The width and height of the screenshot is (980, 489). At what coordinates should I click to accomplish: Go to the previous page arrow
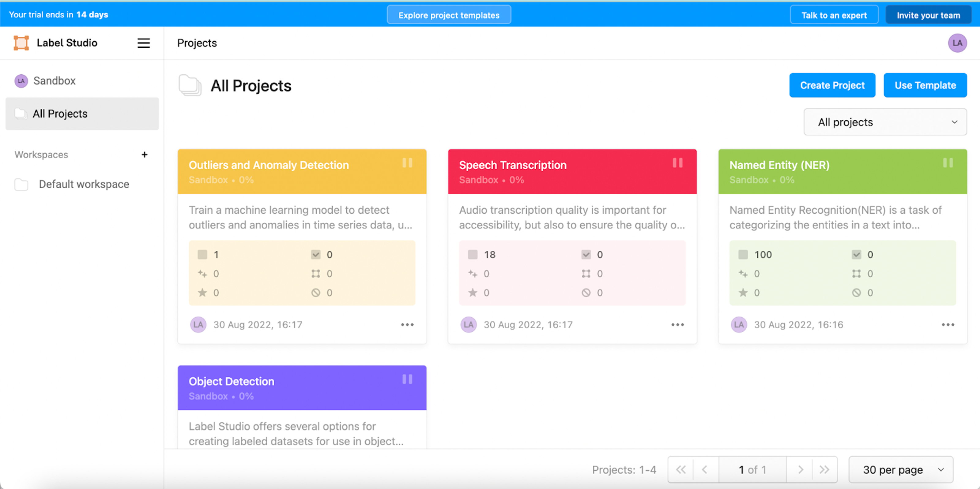click(x=705, y=470)
